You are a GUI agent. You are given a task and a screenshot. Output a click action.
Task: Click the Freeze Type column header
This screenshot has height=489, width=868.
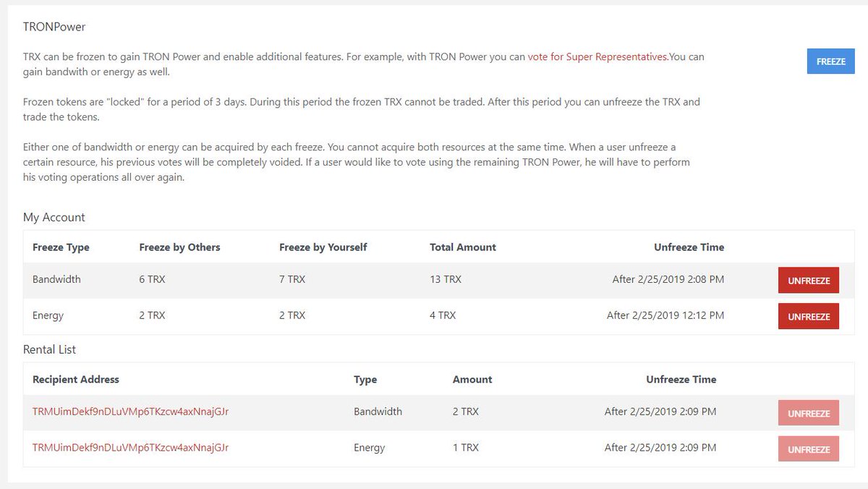pyautogui.click(x=61, y=247)
